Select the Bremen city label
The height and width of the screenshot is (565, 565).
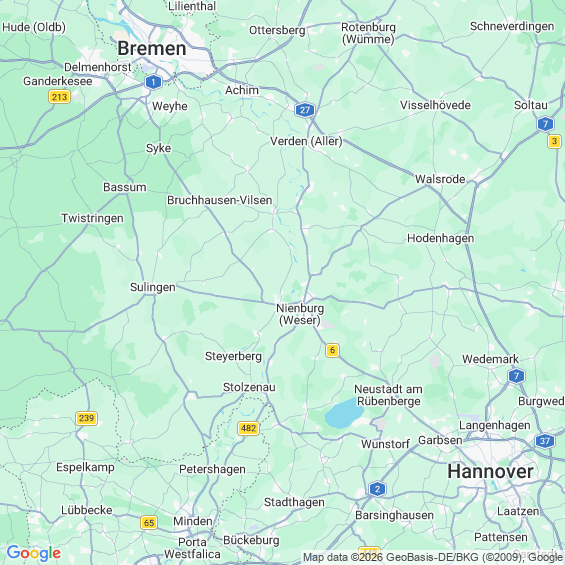pos(152,48)
